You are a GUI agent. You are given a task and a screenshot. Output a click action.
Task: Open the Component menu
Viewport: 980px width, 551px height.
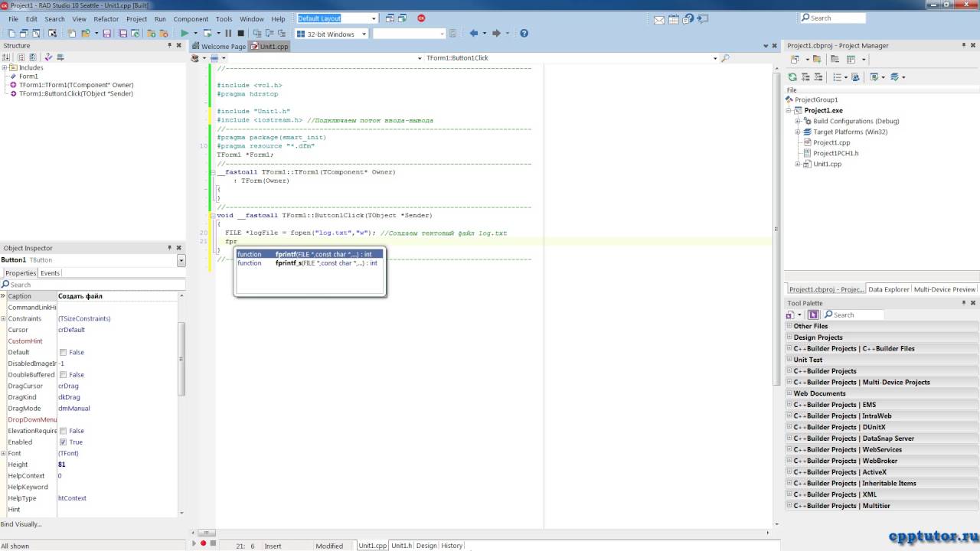click(x=191, y=19)
